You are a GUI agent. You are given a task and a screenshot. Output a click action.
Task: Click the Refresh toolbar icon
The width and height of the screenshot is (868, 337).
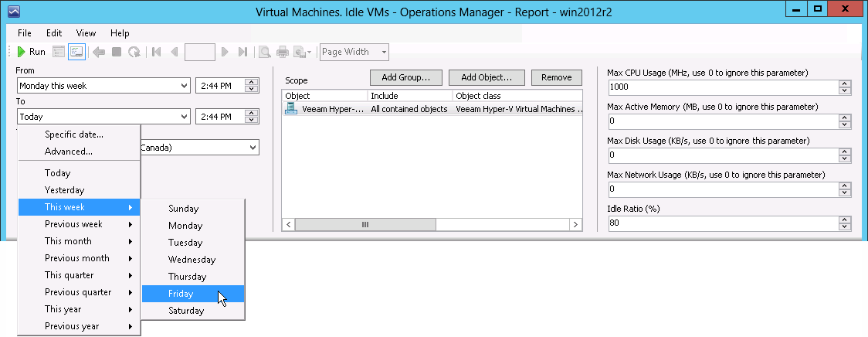click(x=134, y=52)
